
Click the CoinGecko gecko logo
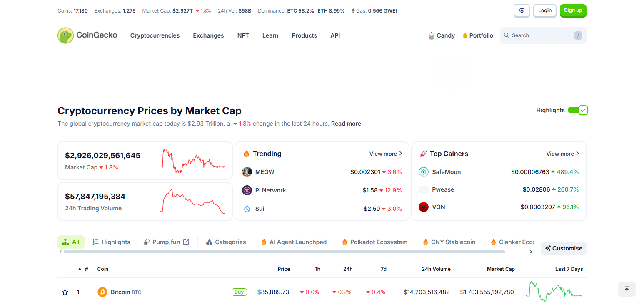pyautogui.click(x=65, y=35)
